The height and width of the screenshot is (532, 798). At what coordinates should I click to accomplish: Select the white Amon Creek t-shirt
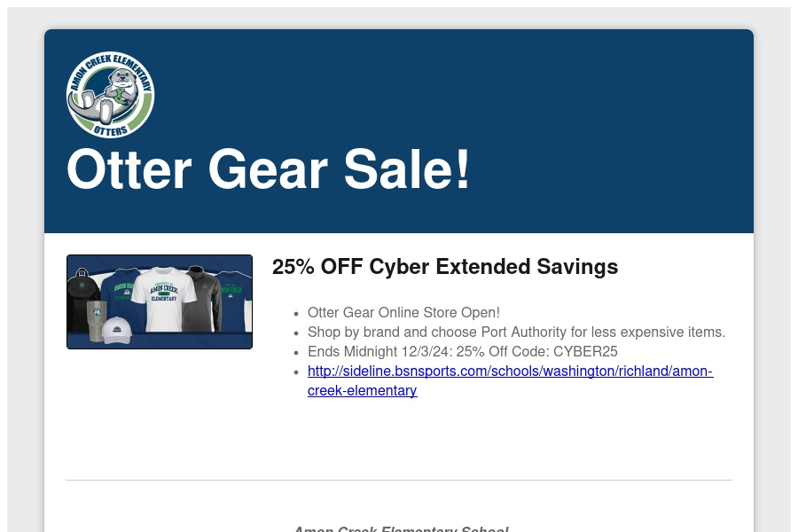(x=164, y=300)
